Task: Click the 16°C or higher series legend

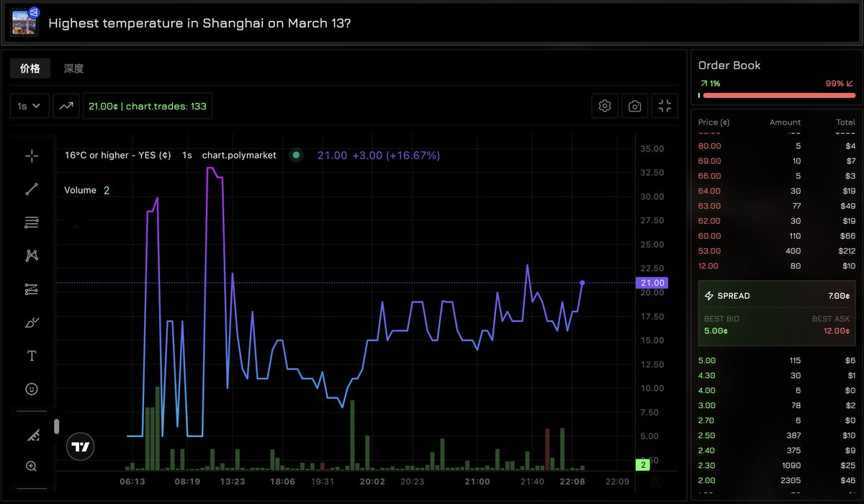Action: 118,156
